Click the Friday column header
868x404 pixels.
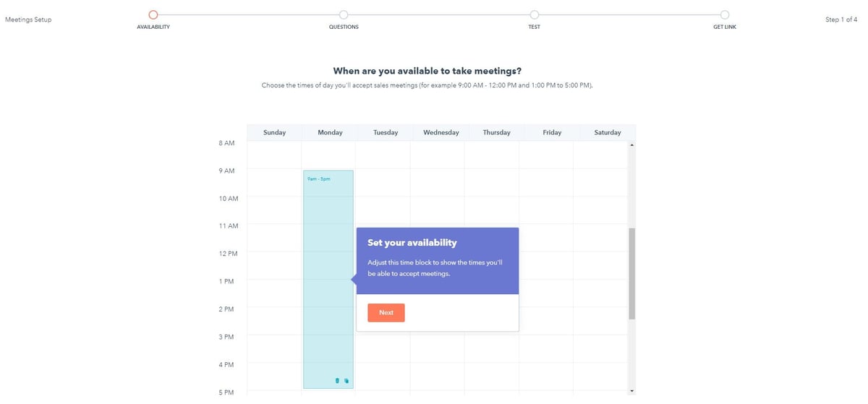[552, 133]
